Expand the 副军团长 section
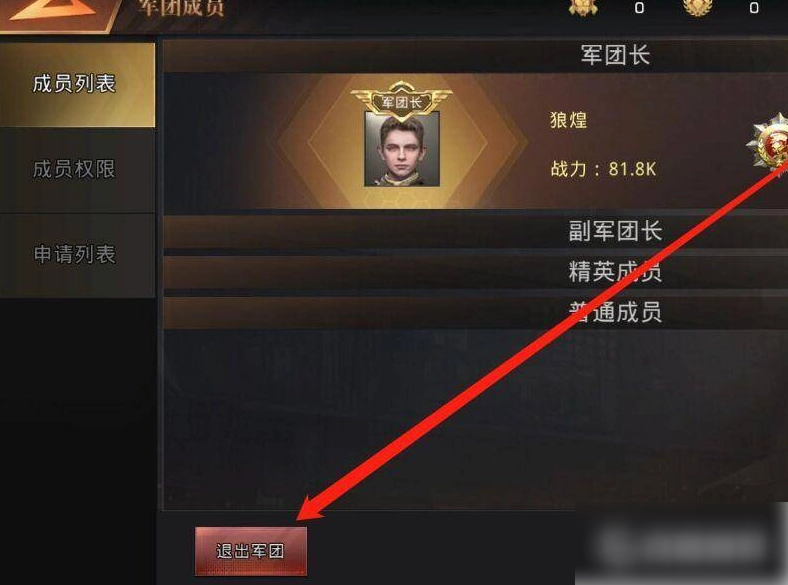The width and height of the screenshot is (788, 585). click(x=475, y=232)
